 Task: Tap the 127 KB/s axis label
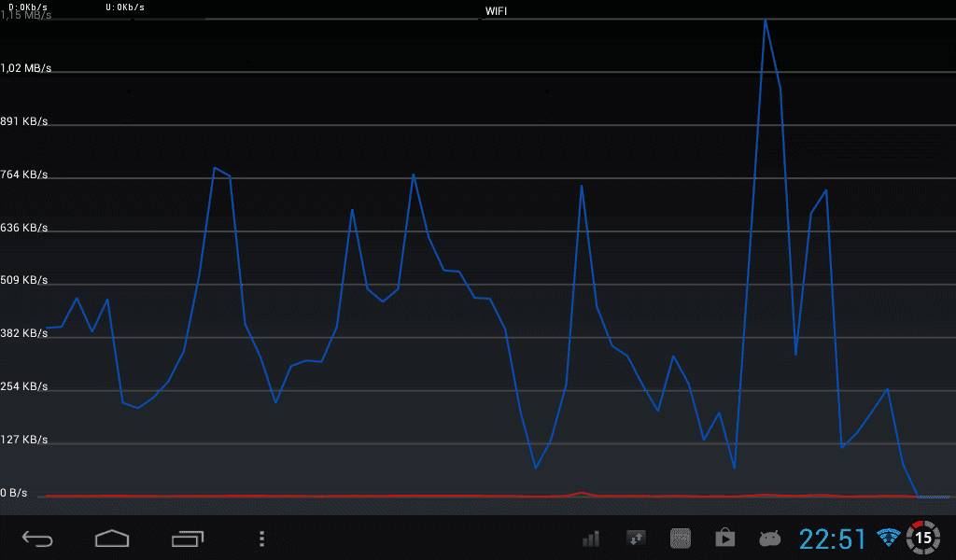click(23, 440)
